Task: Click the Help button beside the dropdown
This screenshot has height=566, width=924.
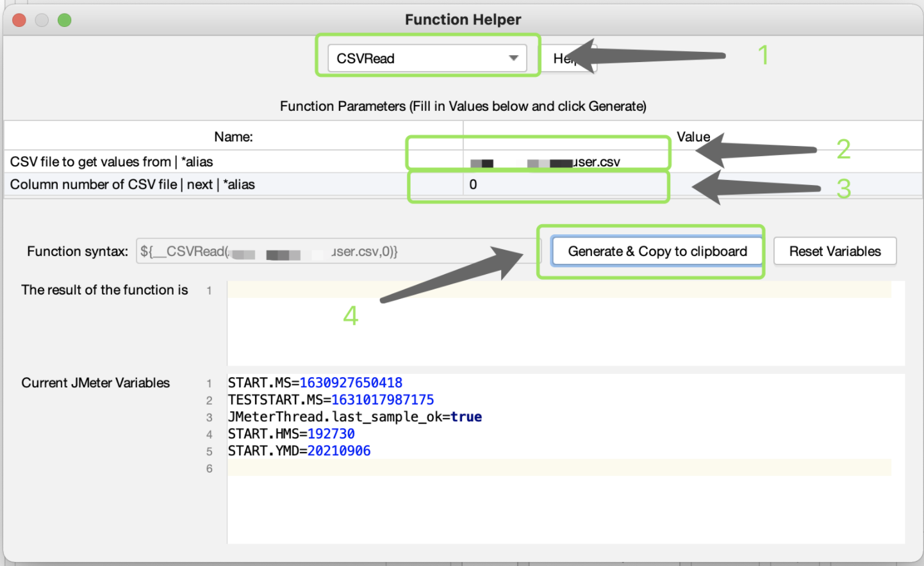Action: (x=569, y=58)
